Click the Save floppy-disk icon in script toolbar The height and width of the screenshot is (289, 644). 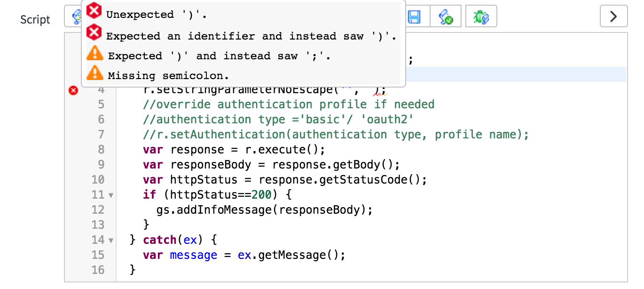[414, 17]
